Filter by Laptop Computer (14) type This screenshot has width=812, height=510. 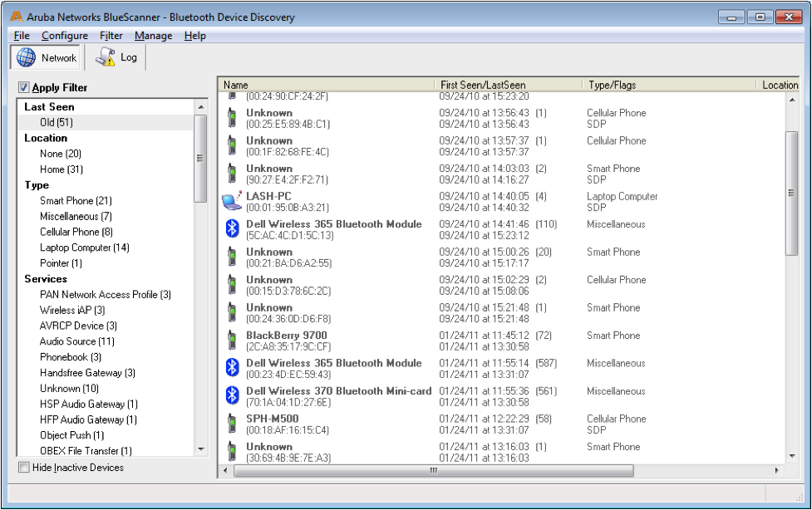coord(85,248)
